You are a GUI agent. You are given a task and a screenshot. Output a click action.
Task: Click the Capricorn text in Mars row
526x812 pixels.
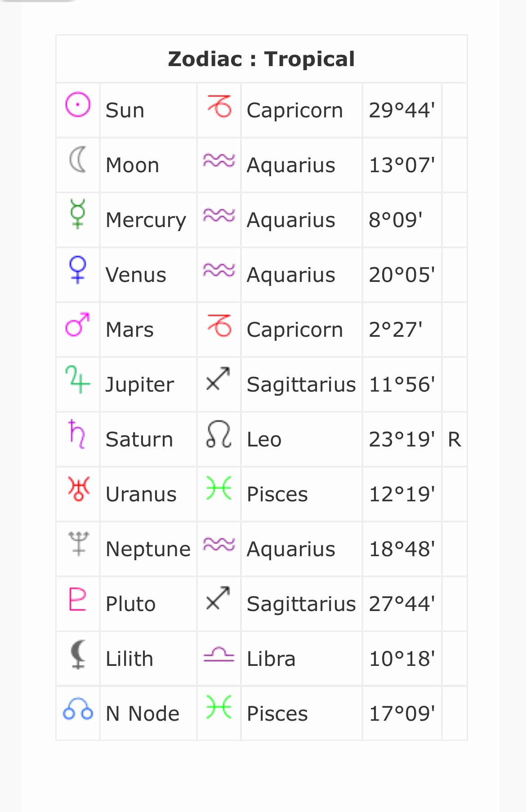click(294, 330)
